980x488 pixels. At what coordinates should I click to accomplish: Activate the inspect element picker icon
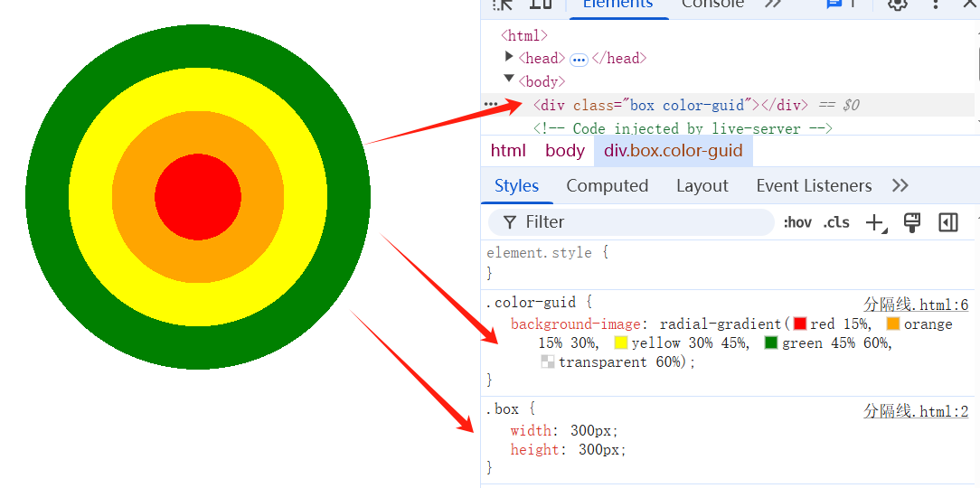click(x=503, y=4)
